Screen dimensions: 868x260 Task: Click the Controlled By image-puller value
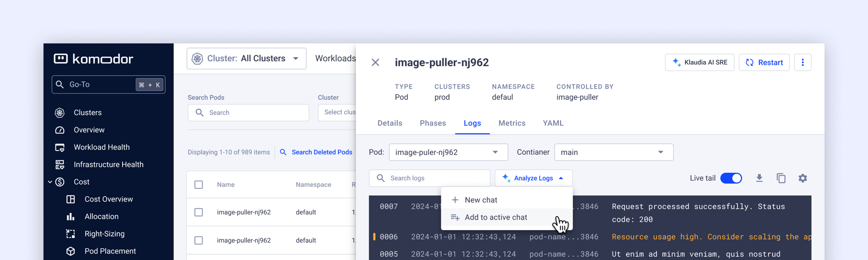coord(577,97)
